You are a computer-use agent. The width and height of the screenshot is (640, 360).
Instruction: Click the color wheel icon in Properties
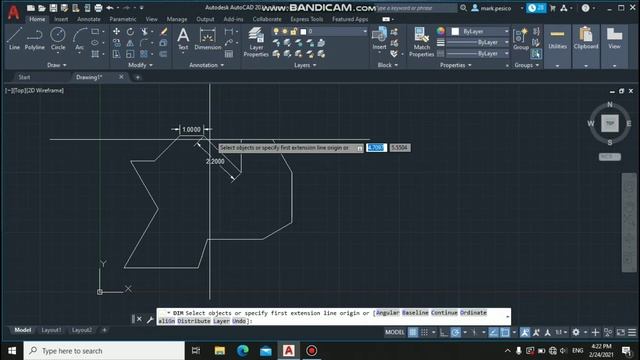(x=440, y=31)
